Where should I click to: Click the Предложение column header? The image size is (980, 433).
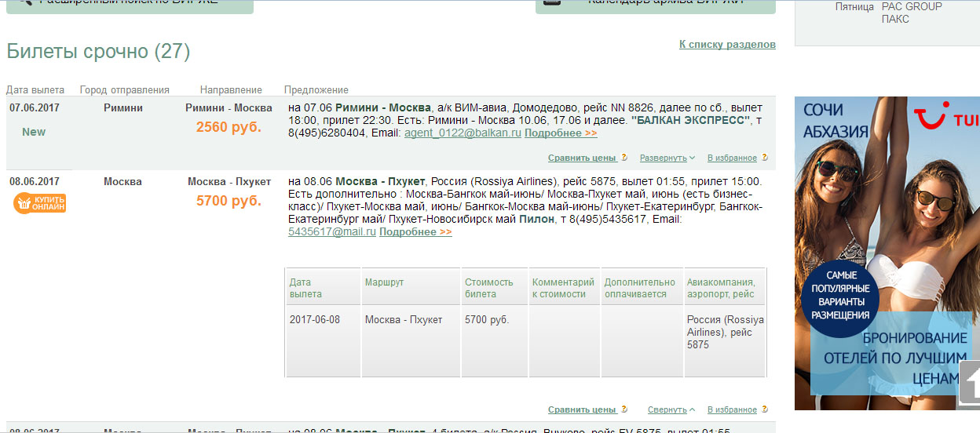coord(316,90)
